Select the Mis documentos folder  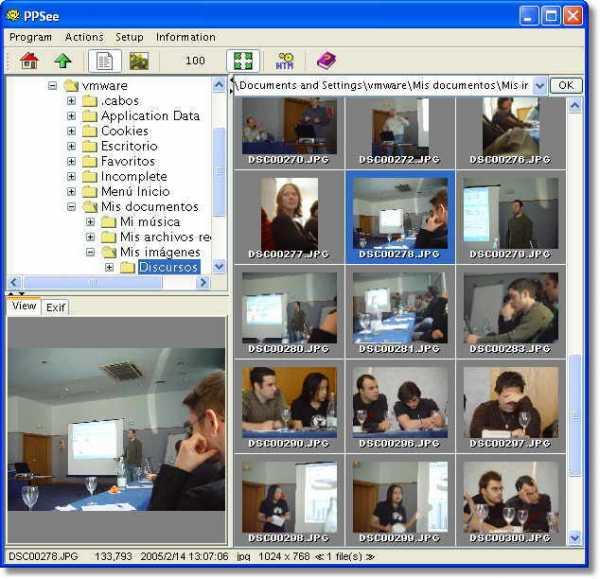pos(150,207)
